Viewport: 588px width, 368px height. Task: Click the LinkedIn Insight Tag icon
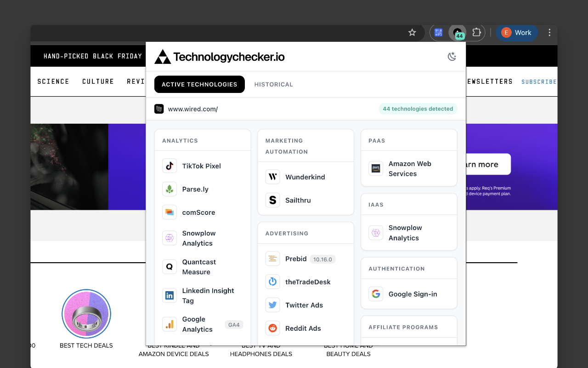(170, 296)
